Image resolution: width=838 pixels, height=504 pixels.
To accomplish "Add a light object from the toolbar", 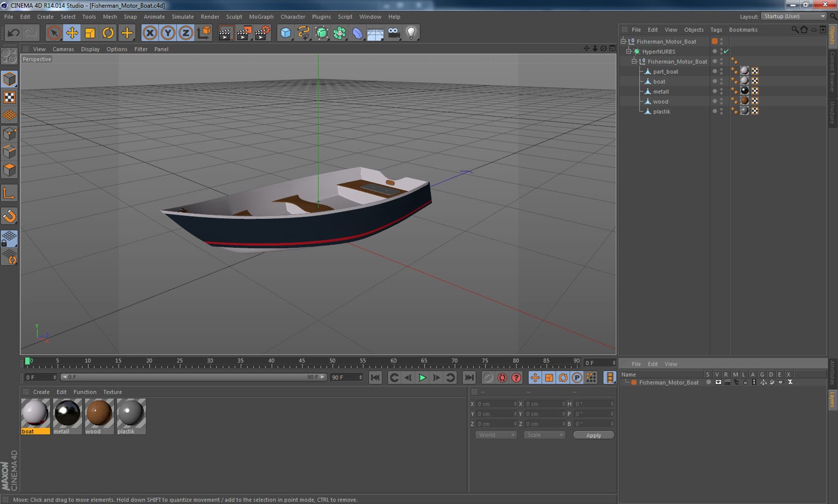I will click(411, 33).
